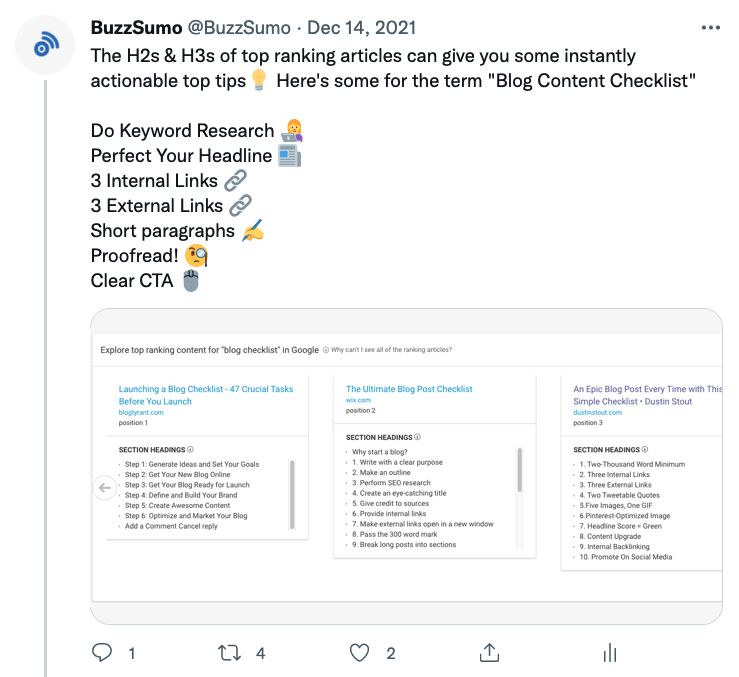The image size is (739, 677).
Task: Open 'The Ultimate Blog Post Checklist' link
Action: [x=409, y=389]
